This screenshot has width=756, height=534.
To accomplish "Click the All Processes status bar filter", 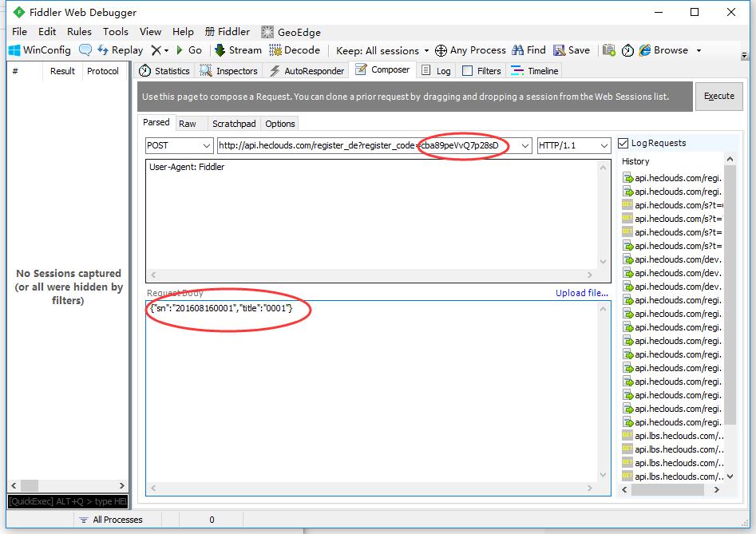I will (x=112, y=520).
